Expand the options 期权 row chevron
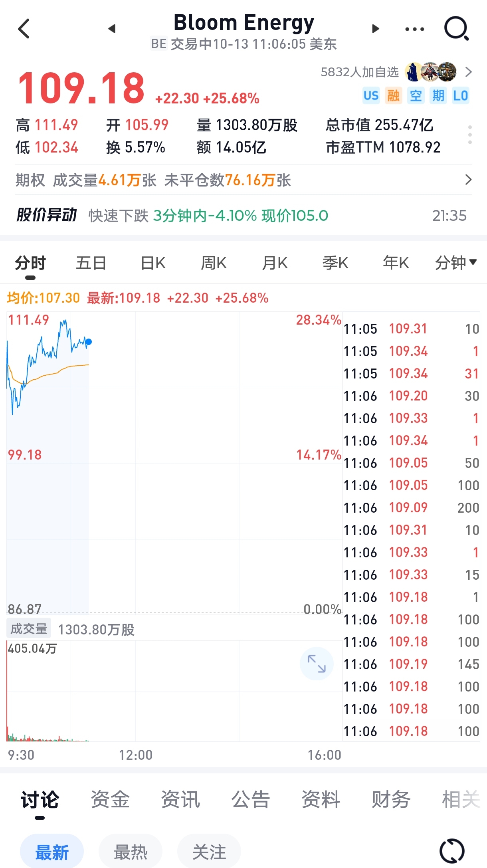This screenshot has width=487, height=868. (468, 180)
